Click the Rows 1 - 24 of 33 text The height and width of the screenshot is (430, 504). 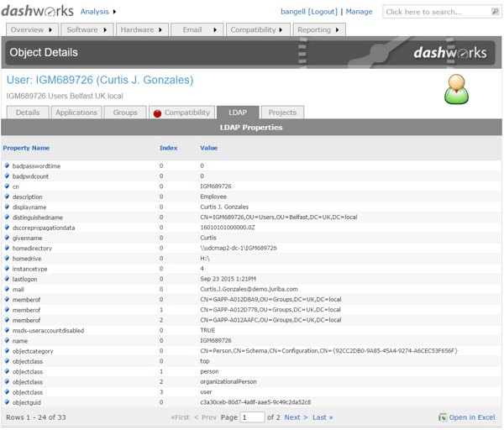[x=36, y=417]
